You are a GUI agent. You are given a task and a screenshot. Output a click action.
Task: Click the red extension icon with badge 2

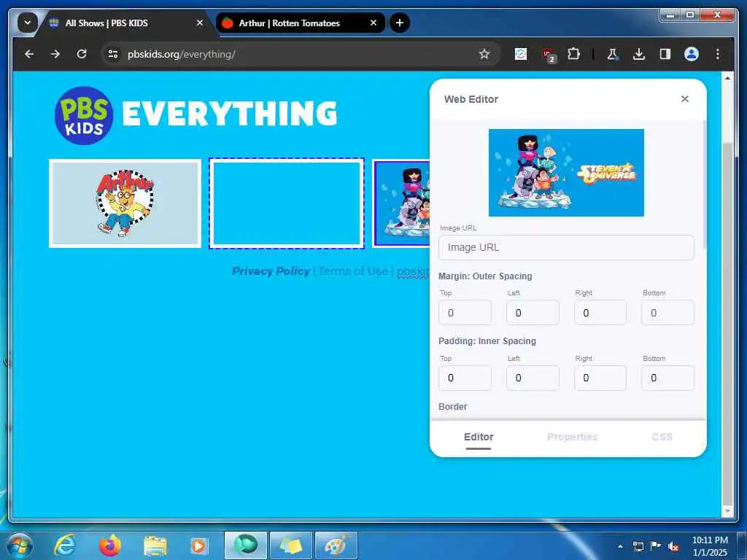coord(549,55)
